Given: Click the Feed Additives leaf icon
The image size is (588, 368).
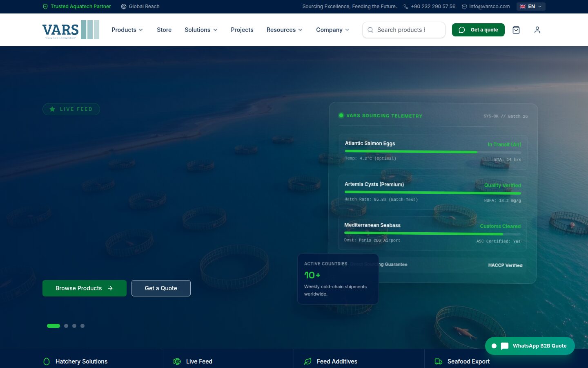Looking at the screenshot, I should [308, 361].
